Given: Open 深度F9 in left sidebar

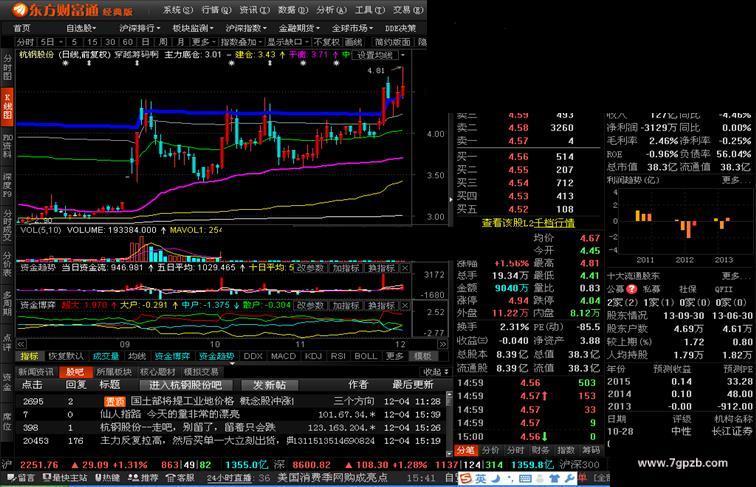Looking at the screenshot, I should (x=7, y=186).
